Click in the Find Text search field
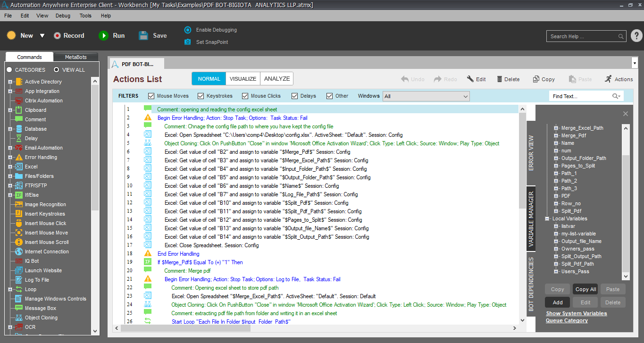 580,96
